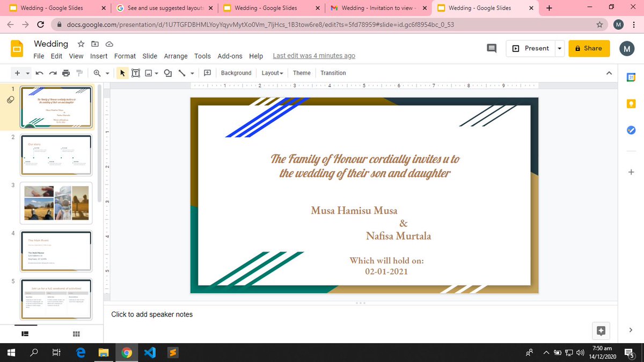Select slide 1 thumbnail in filmstrip
This screenshot has height=362, width=644.
(56, 107)
